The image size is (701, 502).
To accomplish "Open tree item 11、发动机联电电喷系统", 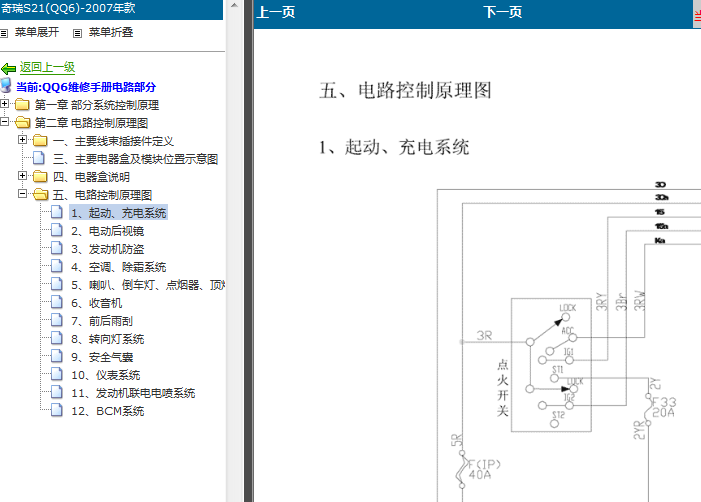I will [133, 393].
